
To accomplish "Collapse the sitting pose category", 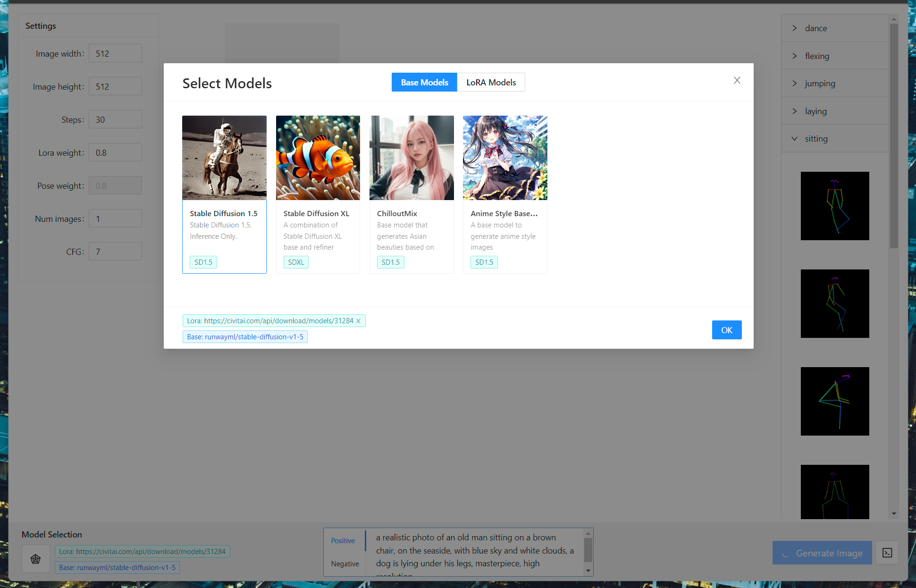I will pos(835,139).
